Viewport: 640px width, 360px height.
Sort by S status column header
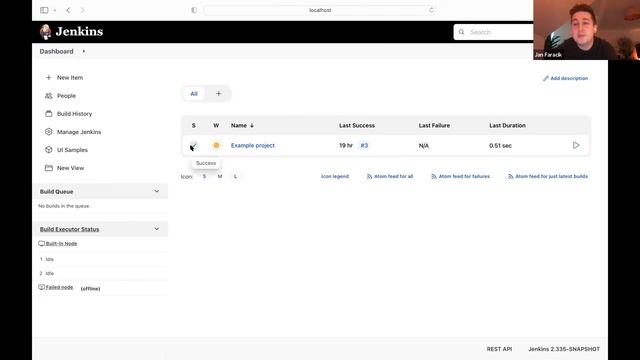193,125
